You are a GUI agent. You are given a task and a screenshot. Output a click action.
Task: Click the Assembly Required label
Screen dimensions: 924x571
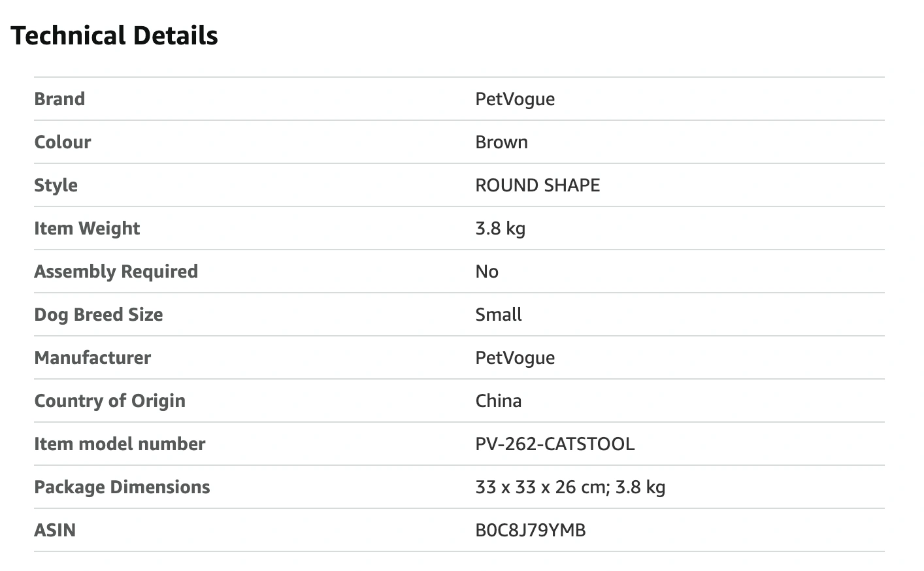pyautogui.click(x=116, y=272)
